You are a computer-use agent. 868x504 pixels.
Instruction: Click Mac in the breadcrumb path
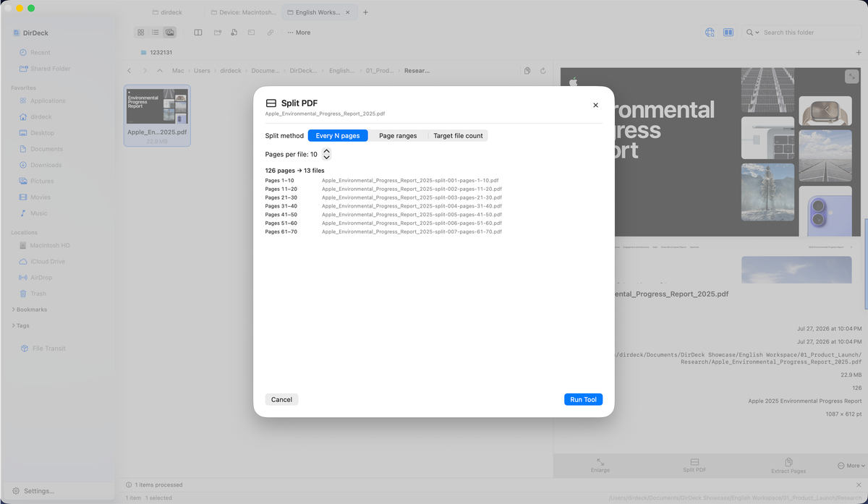(x=178, y=71)
